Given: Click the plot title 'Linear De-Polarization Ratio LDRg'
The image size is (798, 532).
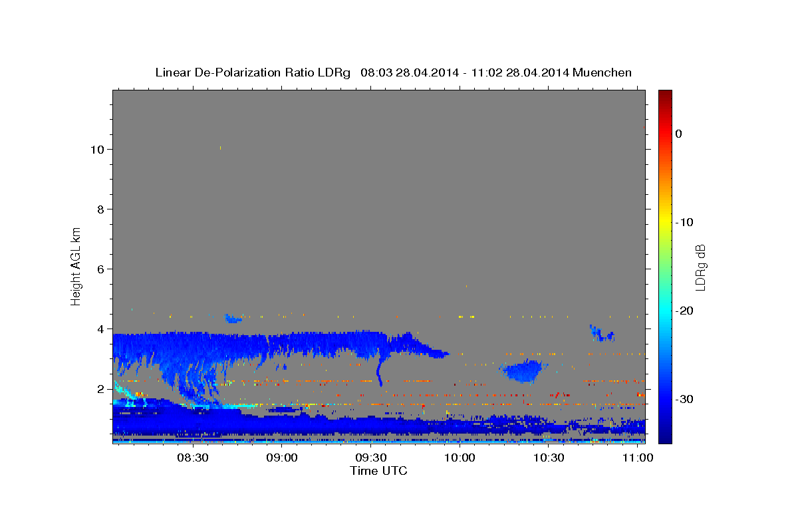Looking at the screenshot, I should pos(253,72).
